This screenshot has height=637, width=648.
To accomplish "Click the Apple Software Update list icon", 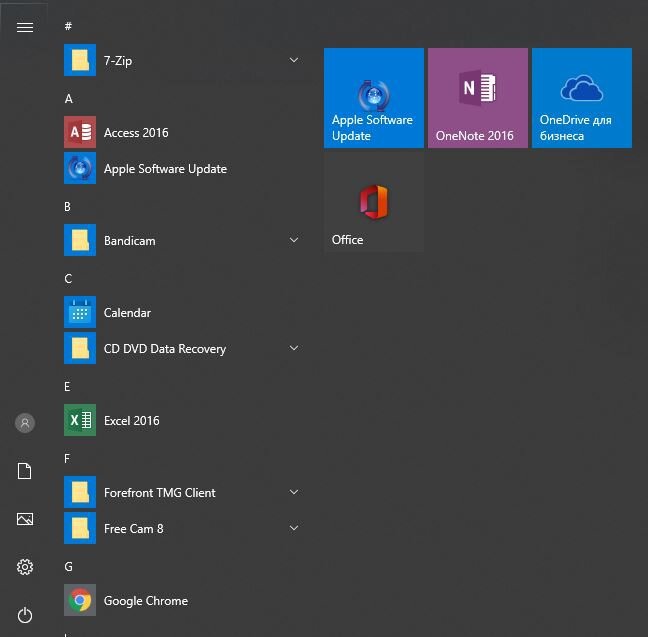I will [x=80, y=168].
